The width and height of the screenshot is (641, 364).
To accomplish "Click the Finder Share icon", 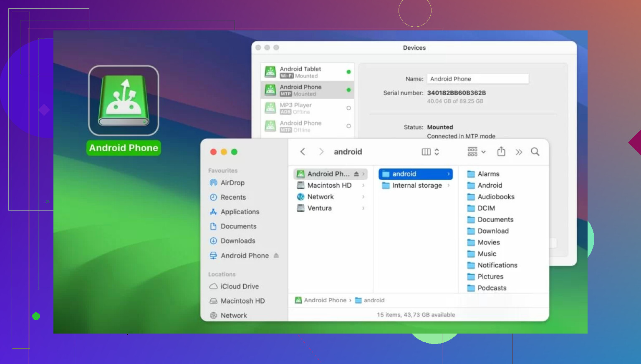I will tap(501, 152).
